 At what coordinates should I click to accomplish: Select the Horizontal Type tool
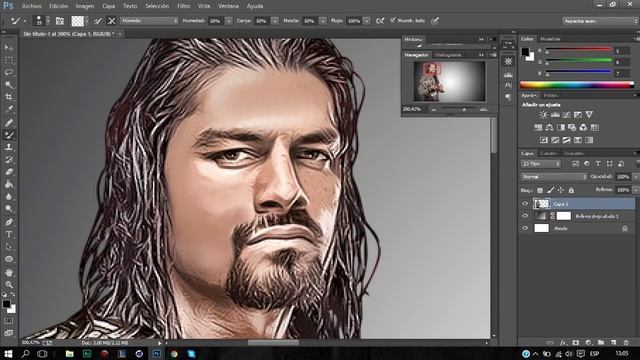[x=9, y=234]
